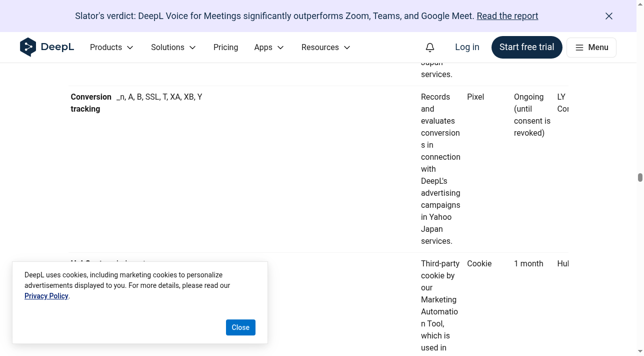Close the cookie notice
The image size is (644, 356).
click(240, 327)
